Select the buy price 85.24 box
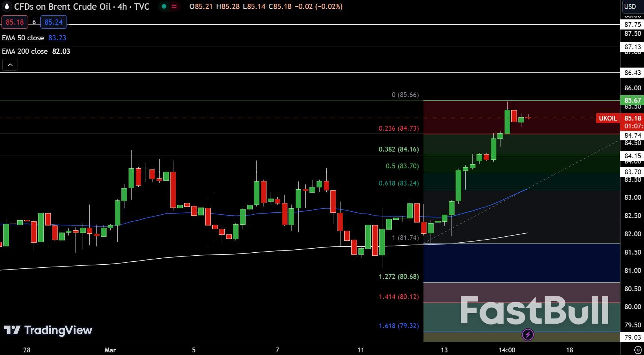This screenshot has height=355, width=644. click(53, 22)
